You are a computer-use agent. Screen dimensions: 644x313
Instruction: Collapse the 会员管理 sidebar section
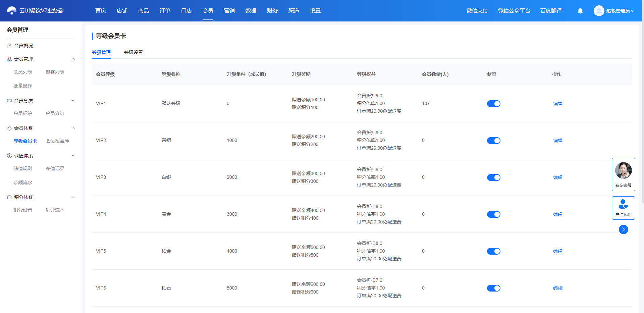73,59
